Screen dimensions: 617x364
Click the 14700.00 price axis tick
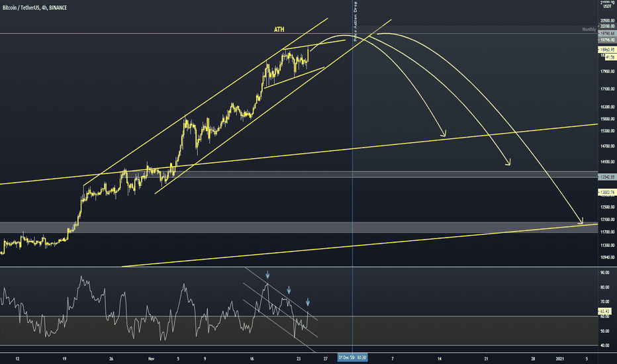[x=608, y=146]
